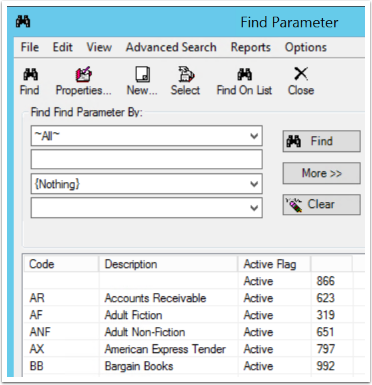Open the Options menu

[x=306, y=47]
